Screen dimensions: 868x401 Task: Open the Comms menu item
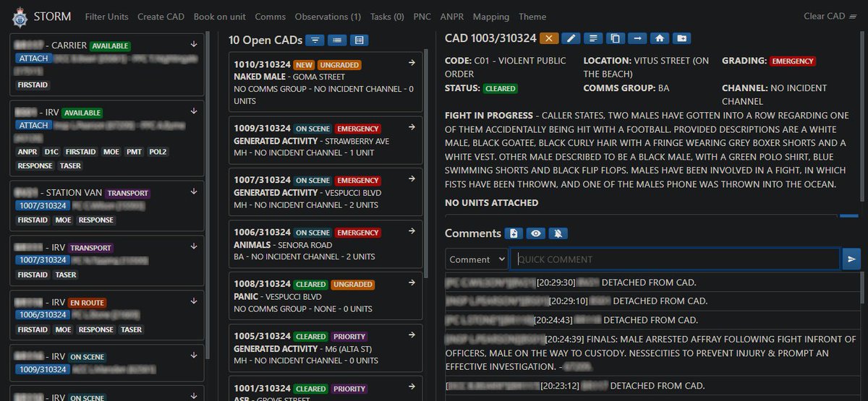pos(271,17)
